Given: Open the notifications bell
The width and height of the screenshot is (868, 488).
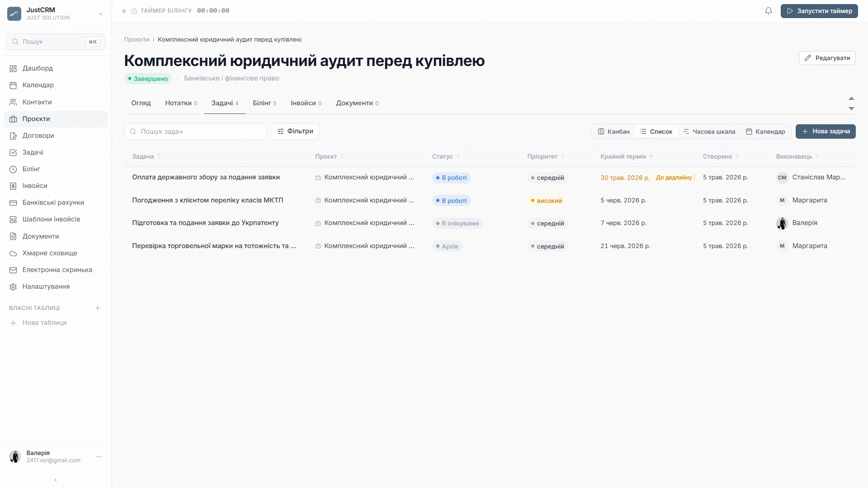Looking at the screenshot, I should 769,11.
